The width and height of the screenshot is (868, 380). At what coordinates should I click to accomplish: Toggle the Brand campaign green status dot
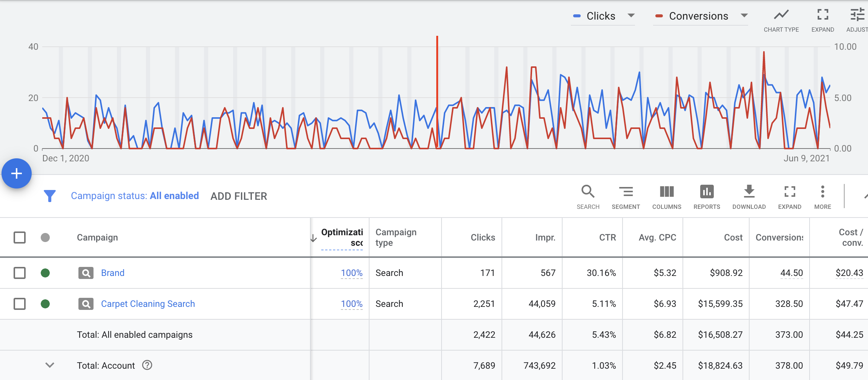pyautogui.click(x=45, y=273)
